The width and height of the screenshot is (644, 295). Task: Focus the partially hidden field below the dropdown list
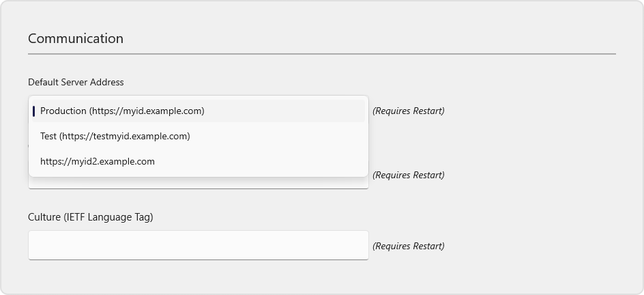coord(199,183)
